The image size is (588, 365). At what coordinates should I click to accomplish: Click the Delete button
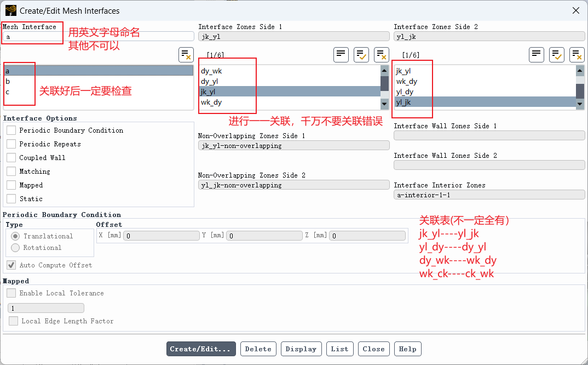point(258,349)
